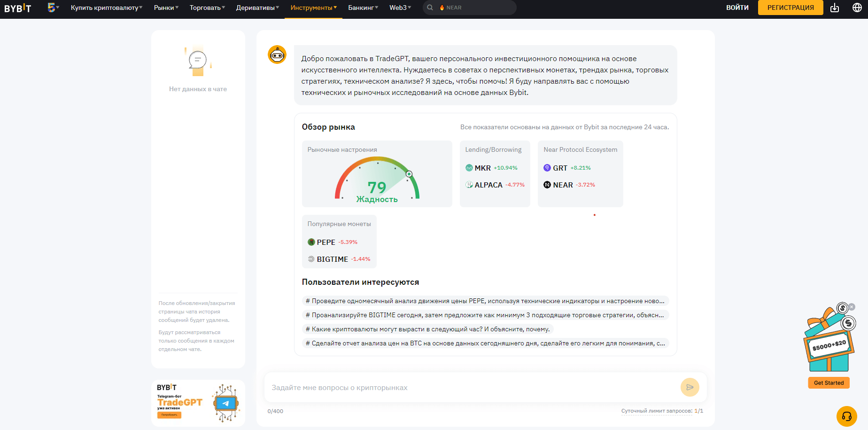868x430 pixels.
Task: Open the Инструменты menu
Action: pos(313,8)
